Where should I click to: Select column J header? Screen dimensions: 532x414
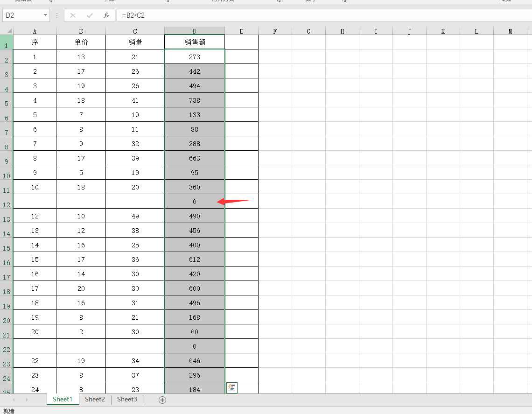coord(410,31)
